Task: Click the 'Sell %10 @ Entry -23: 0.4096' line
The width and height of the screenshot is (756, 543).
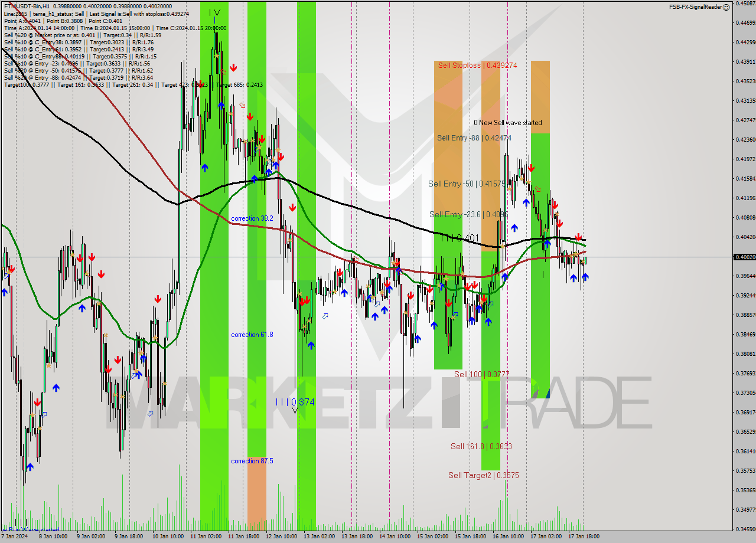Action: pos(77,63)
